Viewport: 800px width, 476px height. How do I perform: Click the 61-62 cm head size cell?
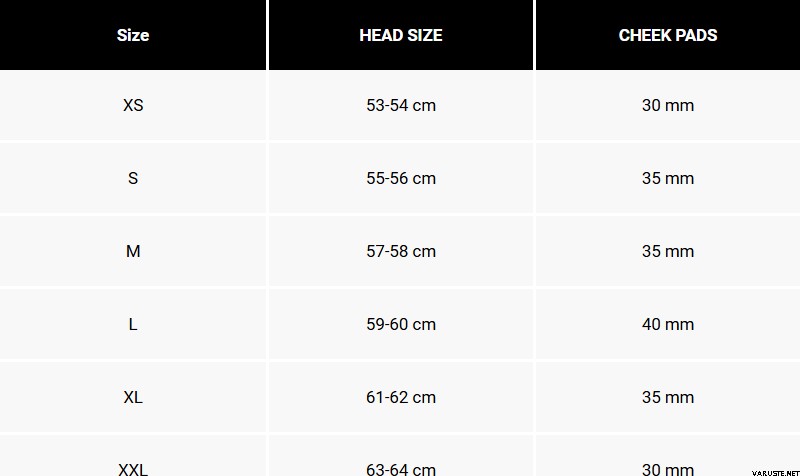click(401, 397)
